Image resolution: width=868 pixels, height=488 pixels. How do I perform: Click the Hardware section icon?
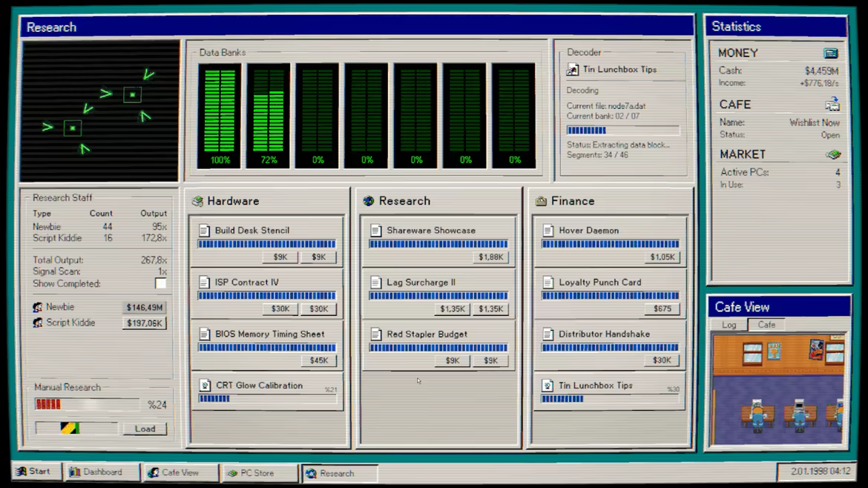click(197, 201)
